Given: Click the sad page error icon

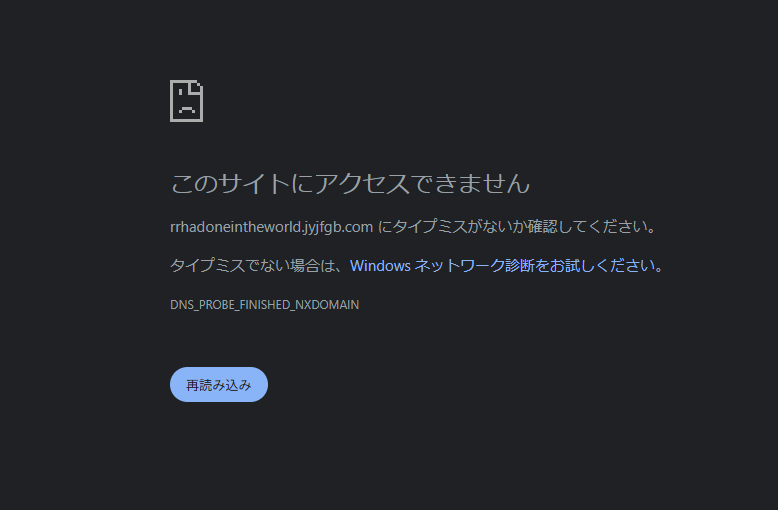Looking at the screenshot, I should pos(187,101).
